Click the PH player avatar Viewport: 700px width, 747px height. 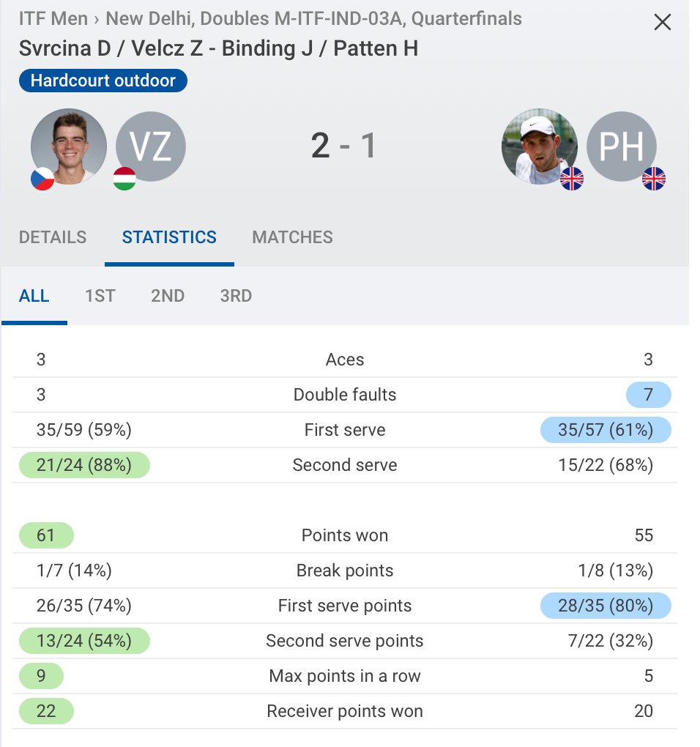pyautogui.click(x=622, y=146)
